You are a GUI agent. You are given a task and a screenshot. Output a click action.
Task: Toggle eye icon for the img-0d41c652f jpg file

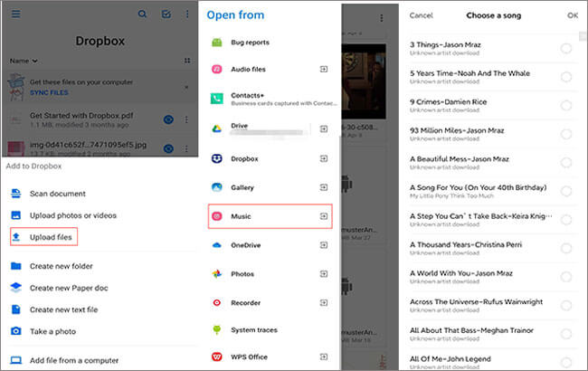(168, 148)
